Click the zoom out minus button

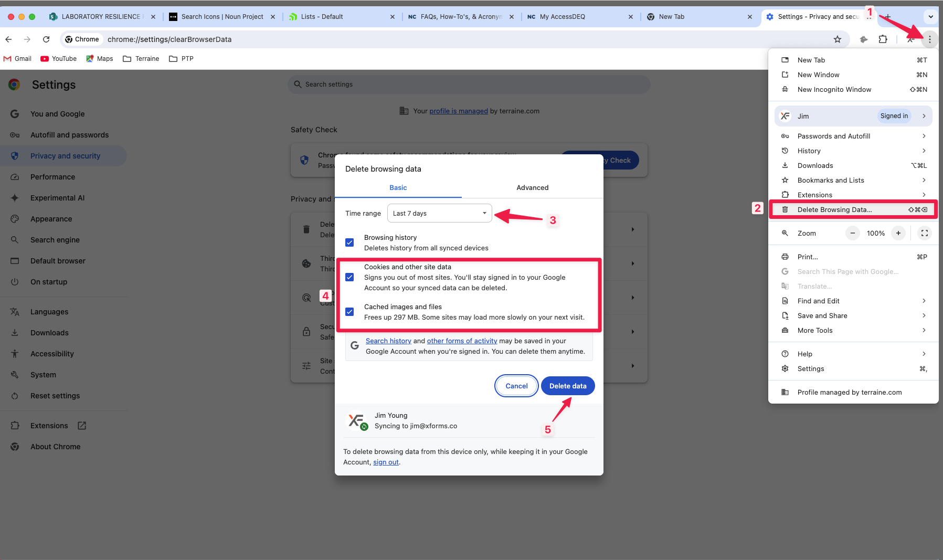pos(853,233)
